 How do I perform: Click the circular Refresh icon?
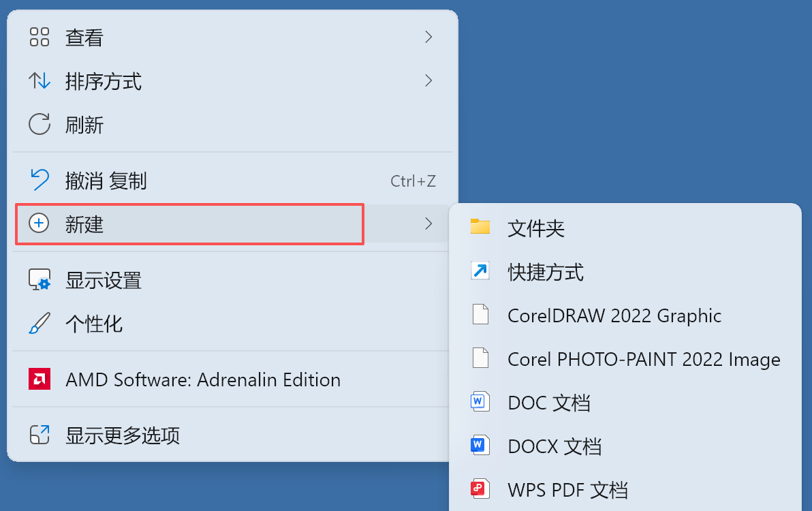tap(40, 125)
